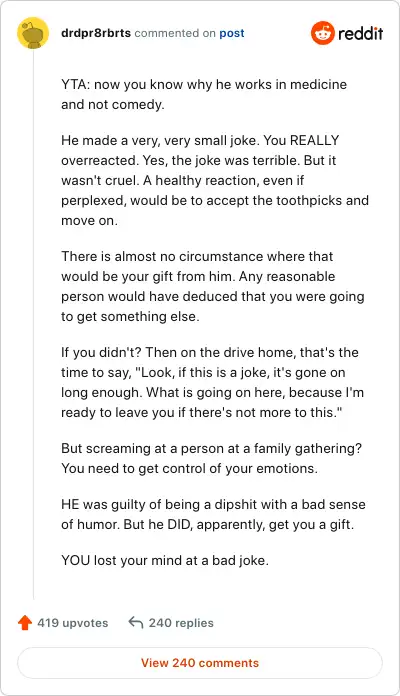Click the "But screaming at a person" paragraph
This screenshot has width=400, height=696.
coord(211,458)
